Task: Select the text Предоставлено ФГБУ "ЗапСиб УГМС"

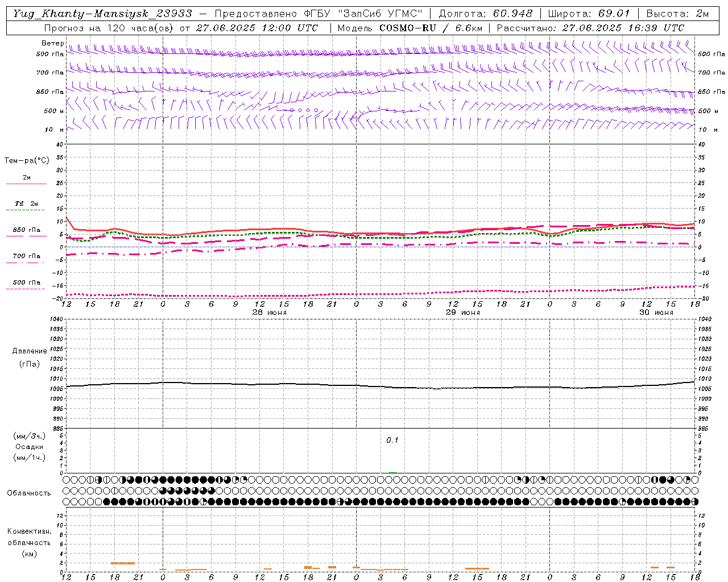Action: point(318,14)
